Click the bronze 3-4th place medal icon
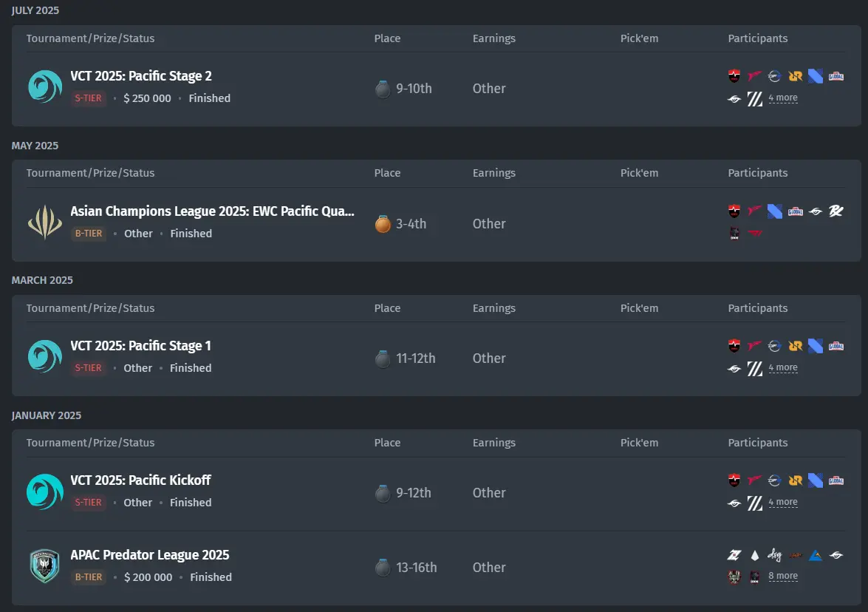Screen dimensions: 868x612 [x=383, y=224]
